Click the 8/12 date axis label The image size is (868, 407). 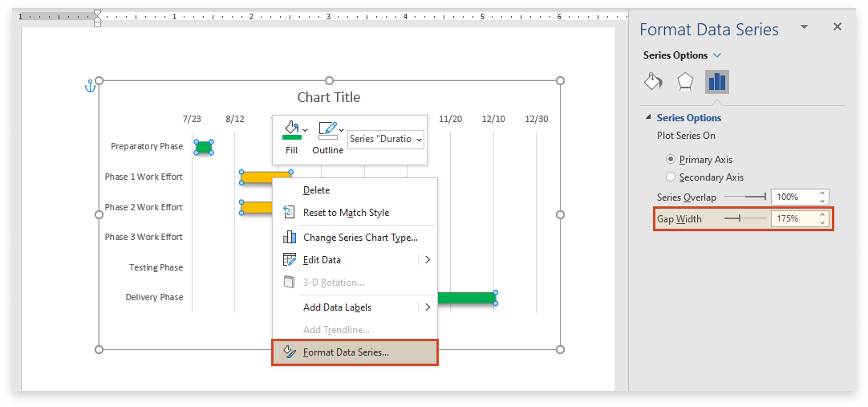tap(235, 119)
